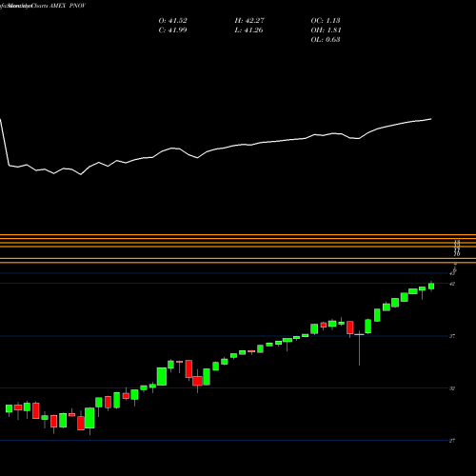This screenshot has height=476, width=476.
Task: Click the OC: 1.13 reading
Action: (326, 21)
